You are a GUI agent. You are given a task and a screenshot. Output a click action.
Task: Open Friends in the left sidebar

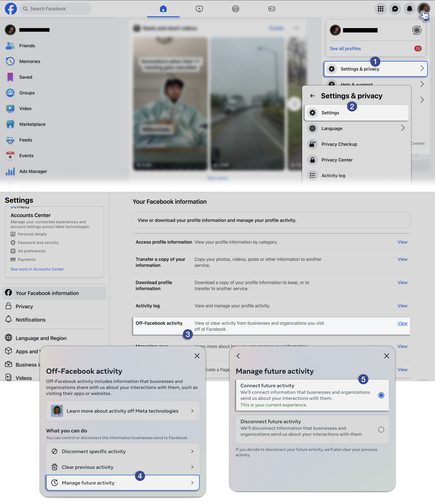point(27,46)
